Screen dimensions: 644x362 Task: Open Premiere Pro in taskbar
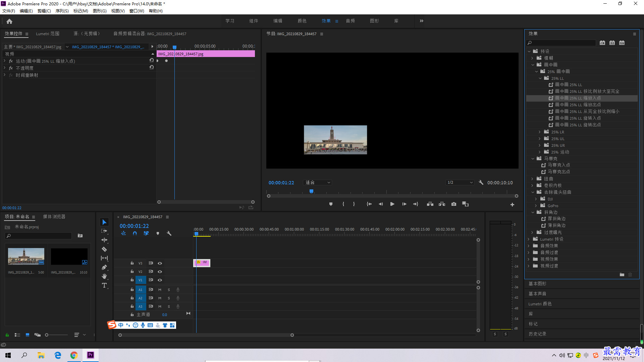91,355
